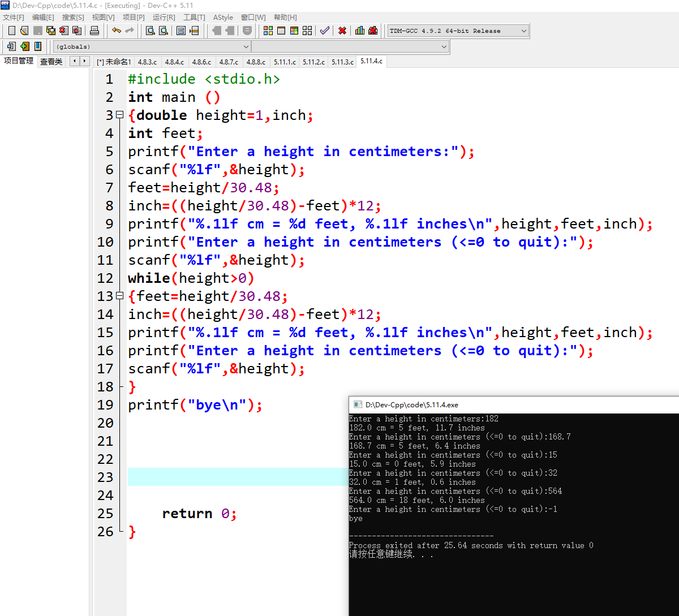Open the 帮助[H] menu

(x=285, y=17)
